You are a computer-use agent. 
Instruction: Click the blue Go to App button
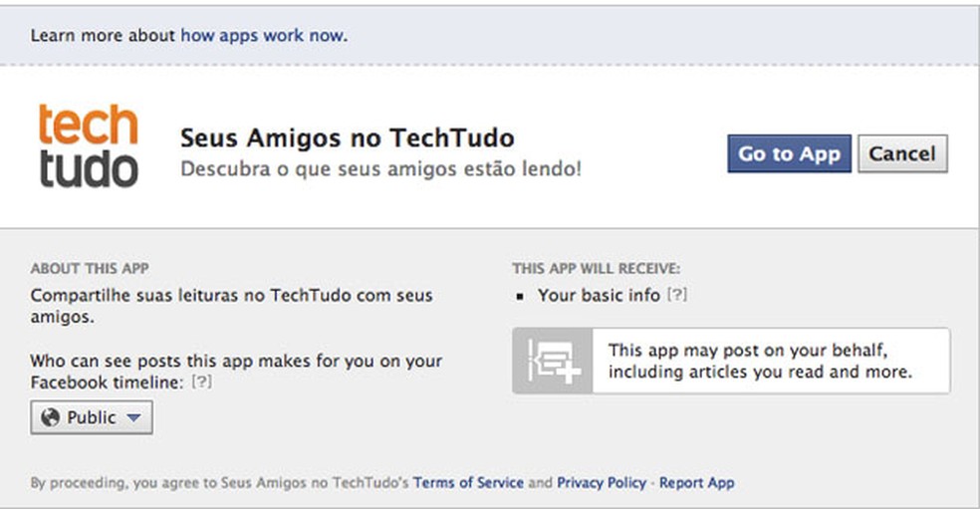789,153
